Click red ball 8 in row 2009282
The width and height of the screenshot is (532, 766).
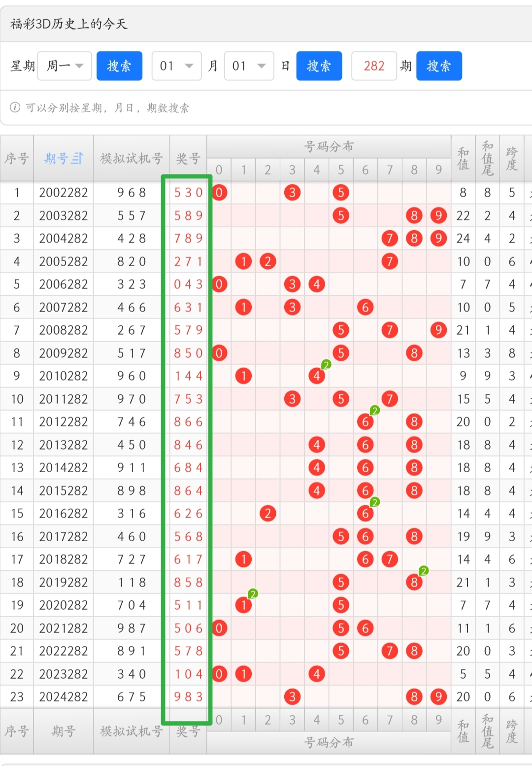pos(414,353)
